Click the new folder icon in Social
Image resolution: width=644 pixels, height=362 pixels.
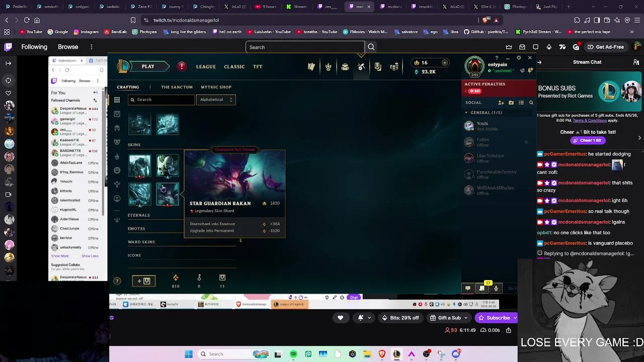[x=511, y=103]
